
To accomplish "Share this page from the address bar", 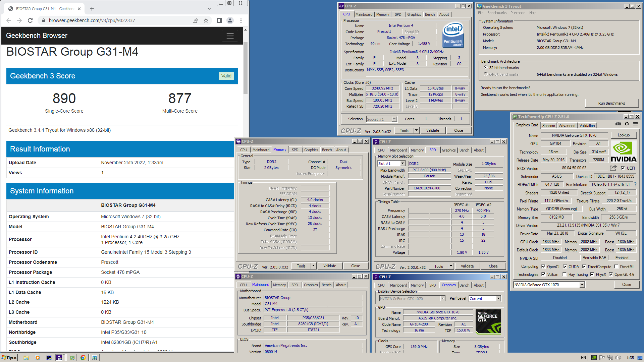I will (195, 20).
